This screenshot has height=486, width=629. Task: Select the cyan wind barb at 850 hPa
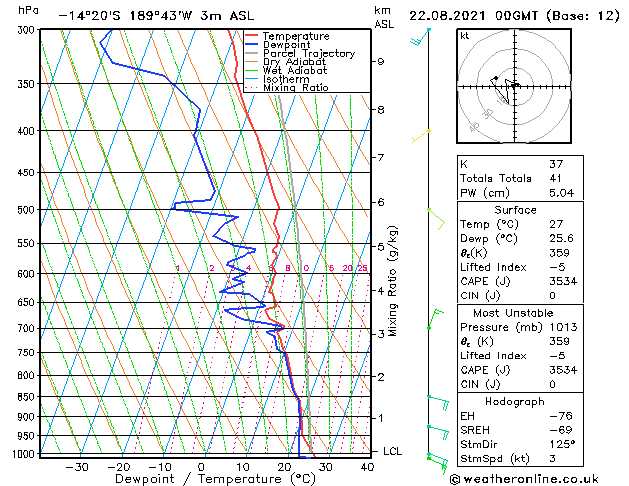click(436, 402)
